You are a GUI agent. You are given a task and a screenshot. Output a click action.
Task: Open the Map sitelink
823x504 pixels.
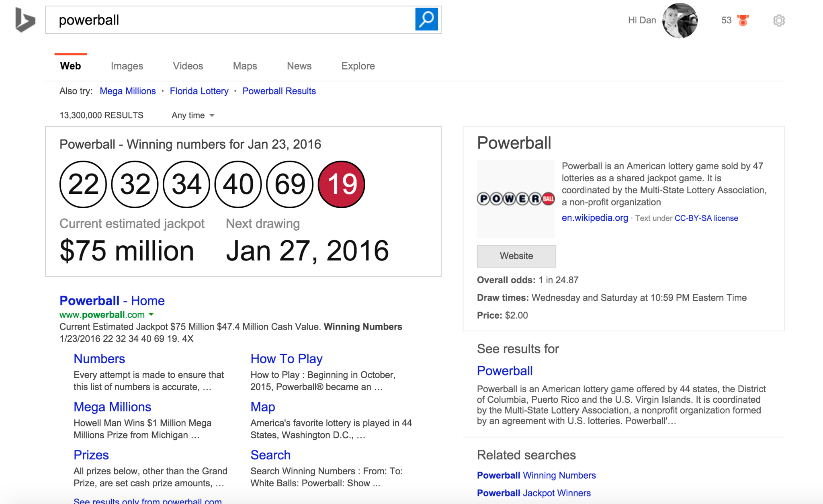click(263, 407)
